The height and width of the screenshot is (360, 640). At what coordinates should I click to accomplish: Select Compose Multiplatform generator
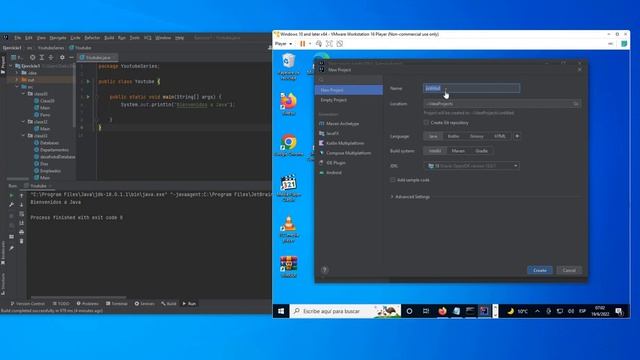coord(348,153)
